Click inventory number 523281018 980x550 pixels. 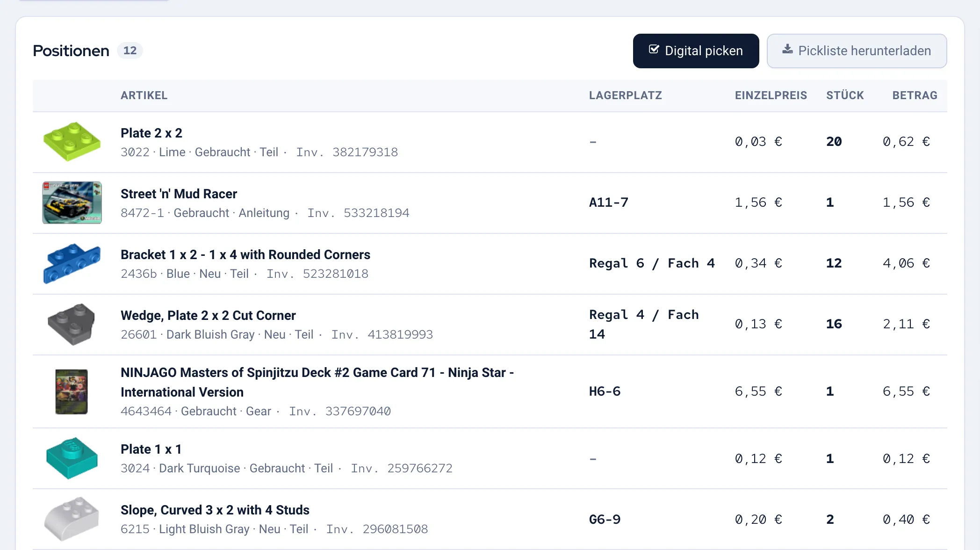point(336,274)
